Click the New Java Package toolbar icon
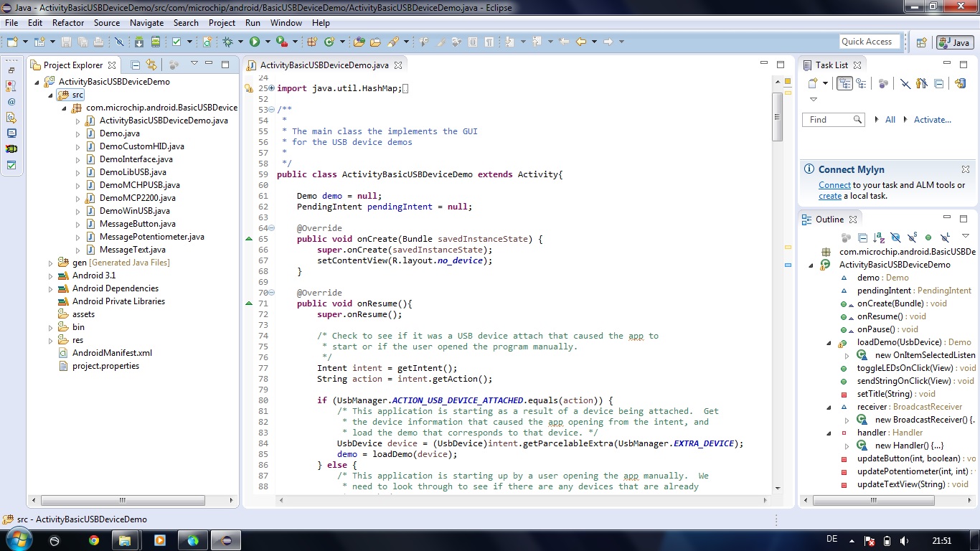Viewport: 980px width, 551px height. 312,42
